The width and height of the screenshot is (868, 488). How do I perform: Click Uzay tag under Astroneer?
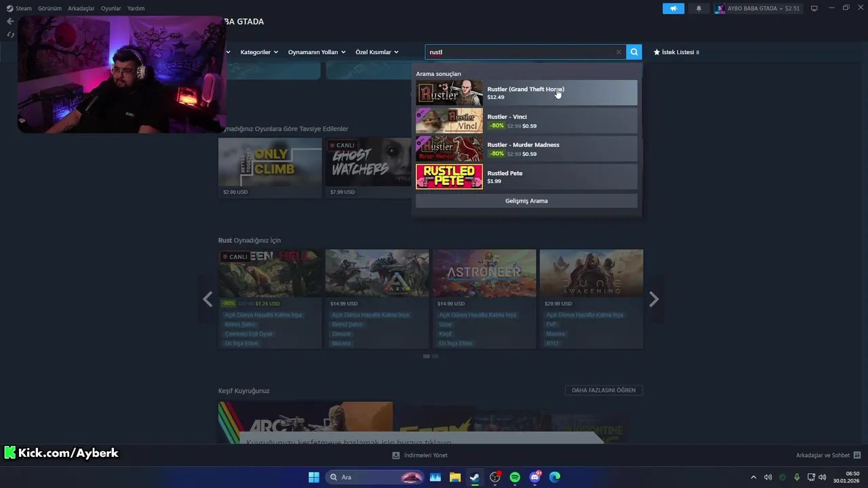(446, 325)
